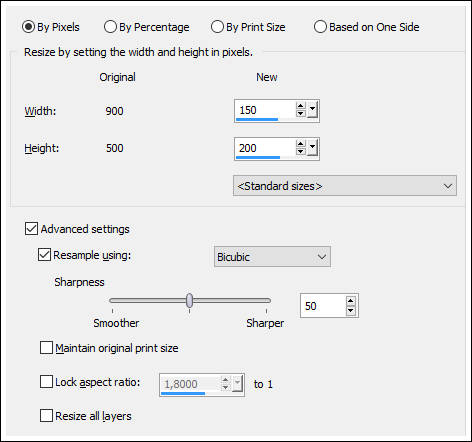The height and width of the screenshot is (442, 472).
Task: Click the Sharpness slider handle
Action: click(x=189, y=300)
